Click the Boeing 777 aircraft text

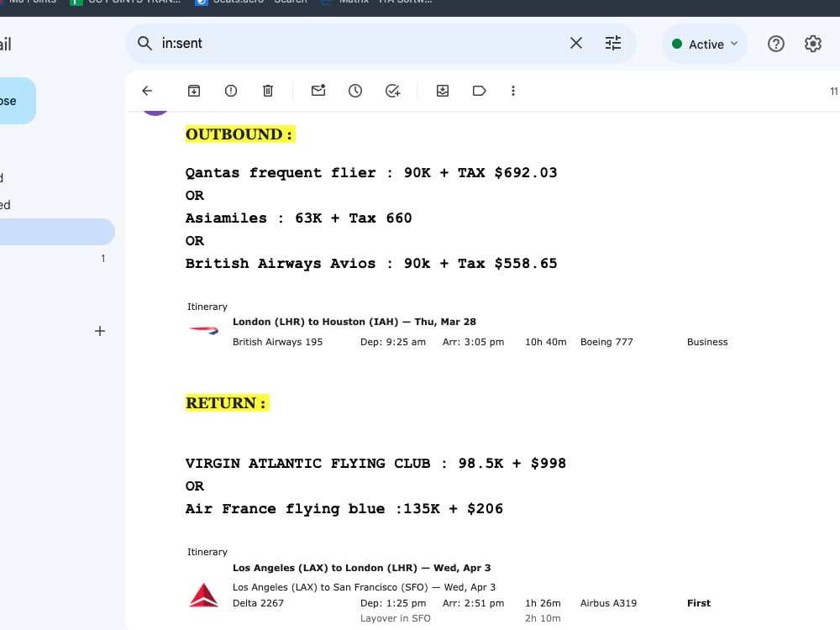[x=606, y=342]
